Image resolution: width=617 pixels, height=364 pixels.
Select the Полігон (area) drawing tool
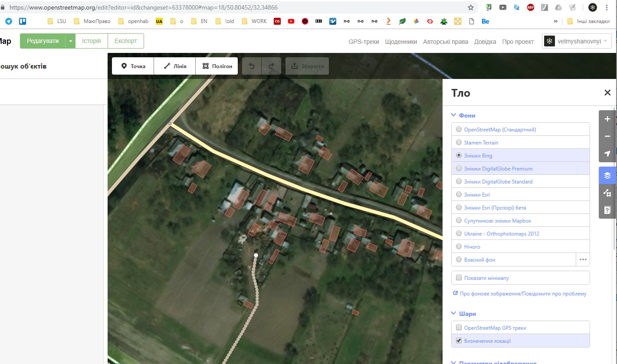pyautogui.click(x=217, y=66)
